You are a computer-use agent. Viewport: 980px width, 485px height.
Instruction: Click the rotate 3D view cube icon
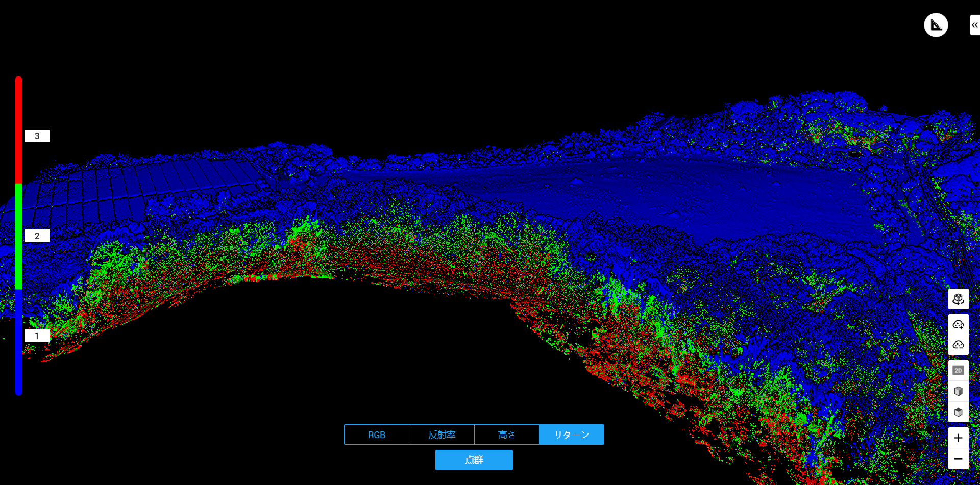958,299
